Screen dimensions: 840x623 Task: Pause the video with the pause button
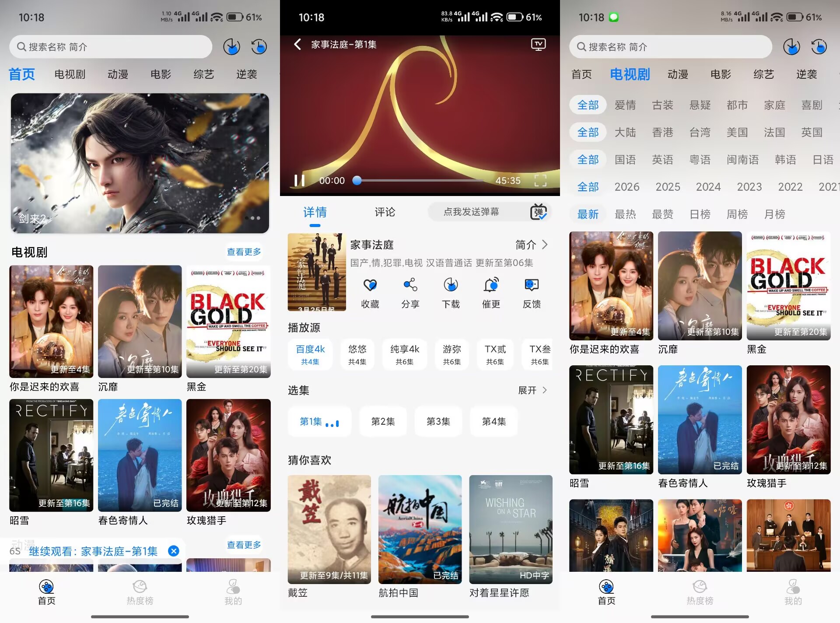[300, 180]
